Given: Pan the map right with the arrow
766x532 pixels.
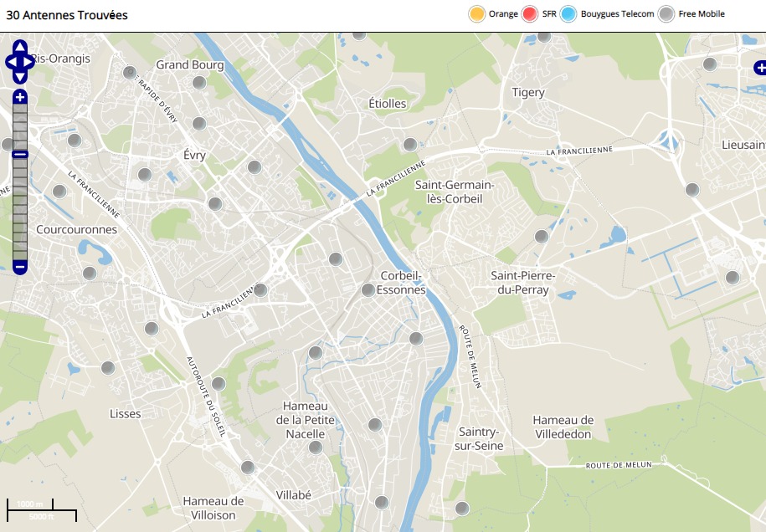Looking at the screenshot, I should (29, 61).
